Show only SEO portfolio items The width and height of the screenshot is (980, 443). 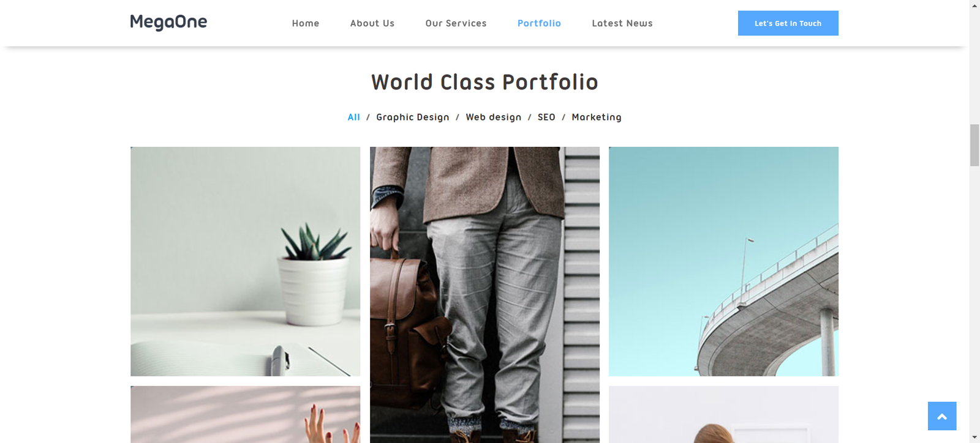[x=546, y=117]
